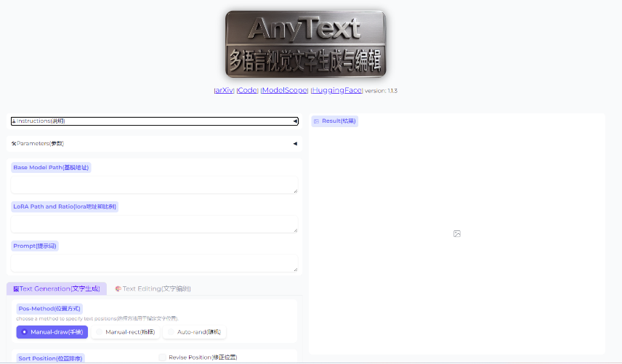
Task: Click the resize handle of Base Model Path box
Action: tap(295, 190)
